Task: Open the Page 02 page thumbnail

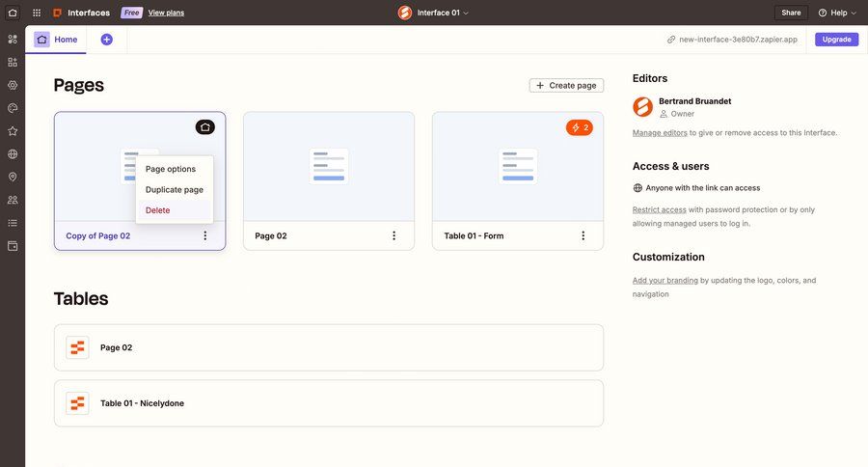Action: click(x=329, y=166)
